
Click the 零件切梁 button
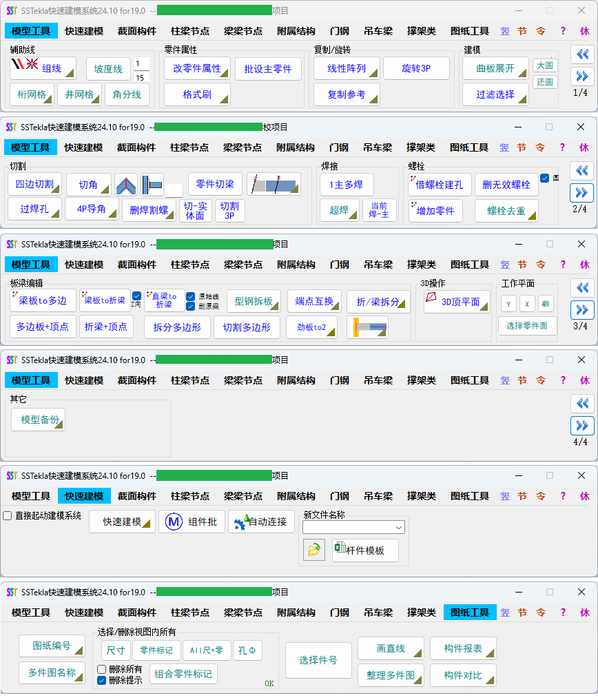(x=215, y=184)
